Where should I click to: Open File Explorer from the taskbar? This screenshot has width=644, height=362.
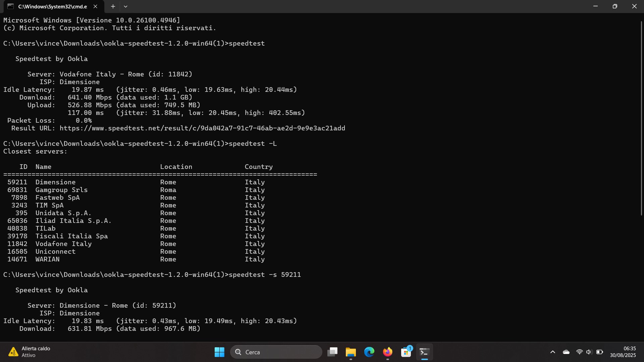(x=351, y=352)
